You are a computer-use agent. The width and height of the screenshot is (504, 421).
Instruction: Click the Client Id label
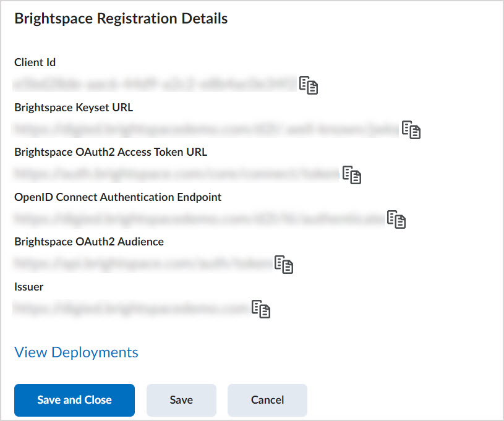pos(35,62)
